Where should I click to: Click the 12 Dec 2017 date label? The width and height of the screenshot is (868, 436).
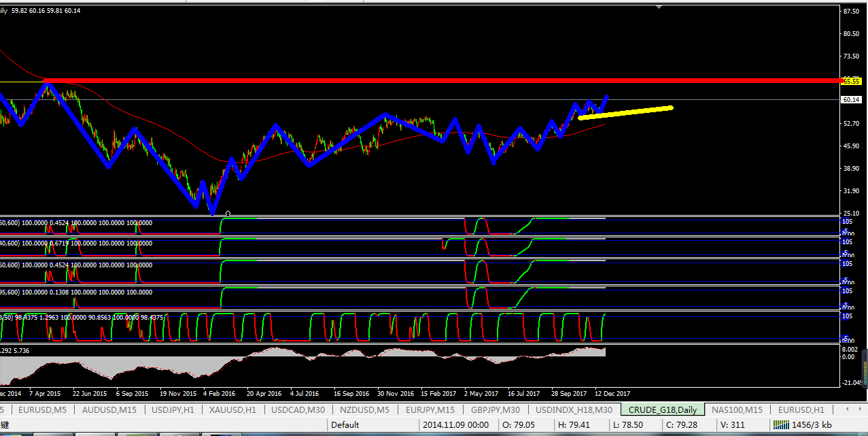tap(612, 394)
